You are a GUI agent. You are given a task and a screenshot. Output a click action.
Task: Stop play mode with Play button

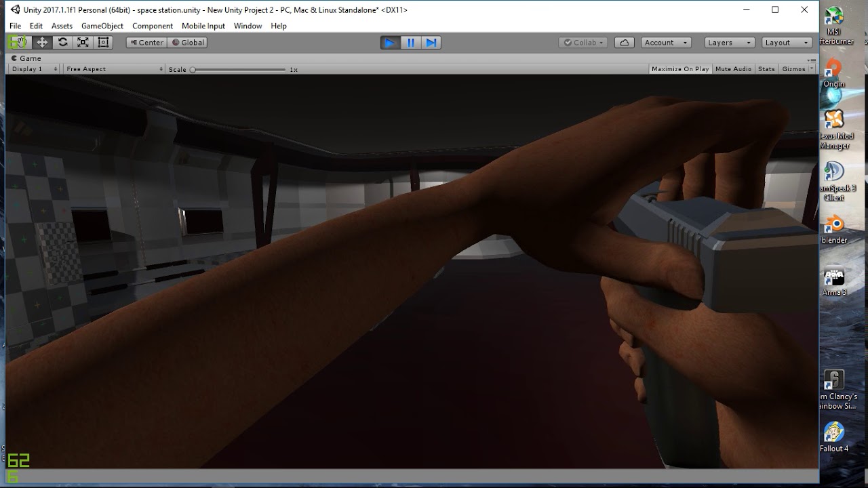pyautogui.click(x=390, y=42)
